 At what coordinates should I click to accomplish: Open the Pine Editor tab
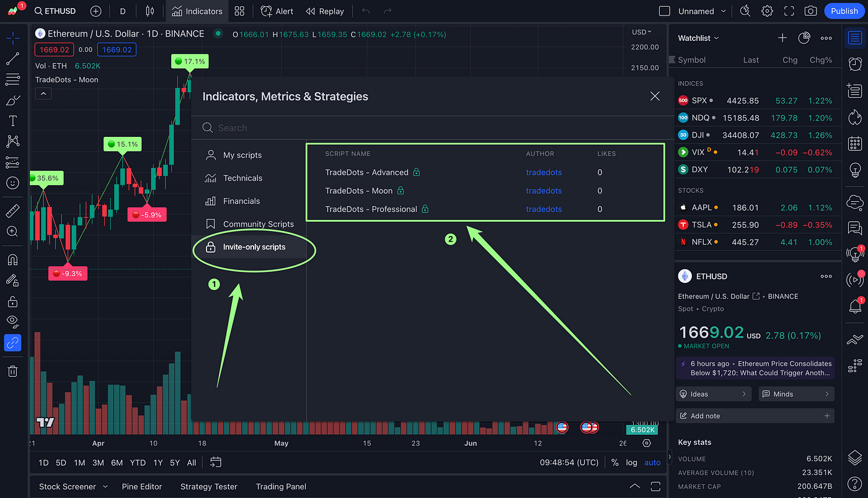(142, 486)
